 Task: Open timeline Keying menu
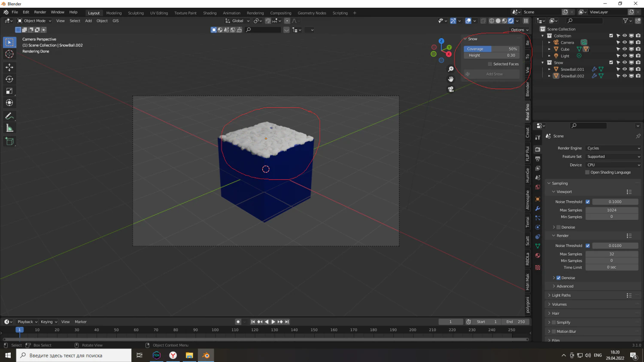pos(49,322)
